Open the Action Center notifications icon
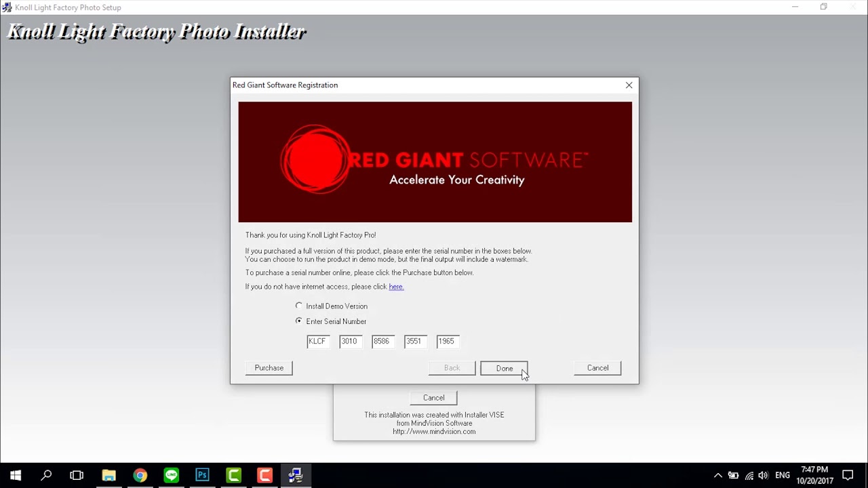The height and width of the screenshot is (488, 868). tap(848, 475)
